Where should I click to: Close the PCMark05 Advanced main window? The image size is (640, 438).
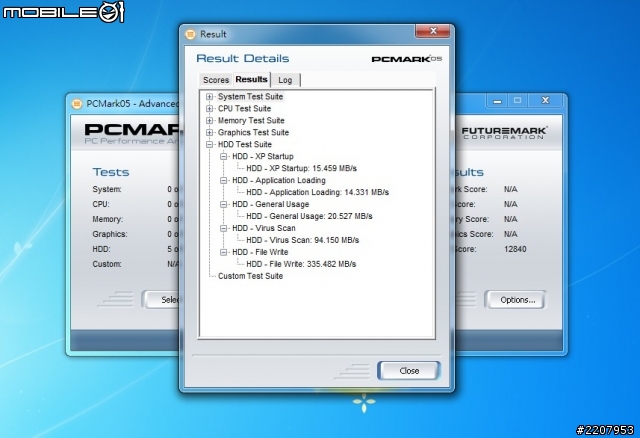point(545,100)
